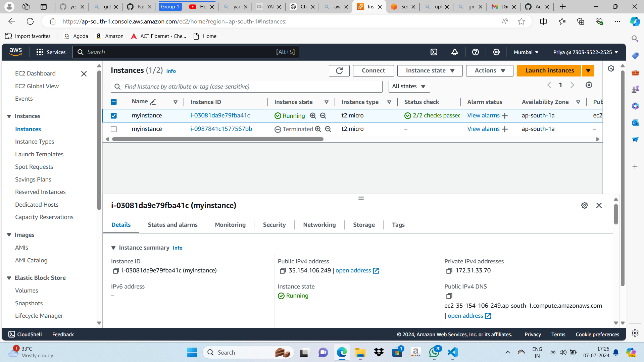This screenshot has width=644, height=362.
Task: Open the Public IPv4 open address link
Action: point(357,271)
